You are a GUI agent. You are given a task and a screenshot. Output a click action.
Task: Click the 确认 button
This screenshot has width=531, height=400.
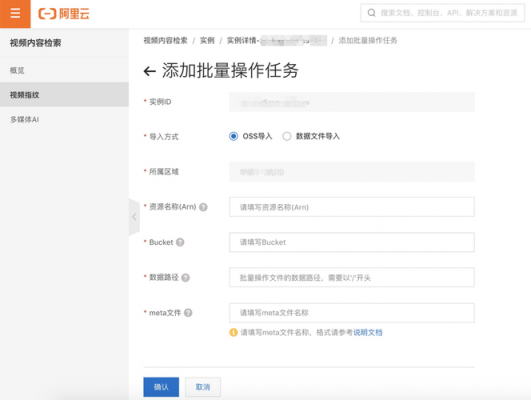click(x=161, y=387)
